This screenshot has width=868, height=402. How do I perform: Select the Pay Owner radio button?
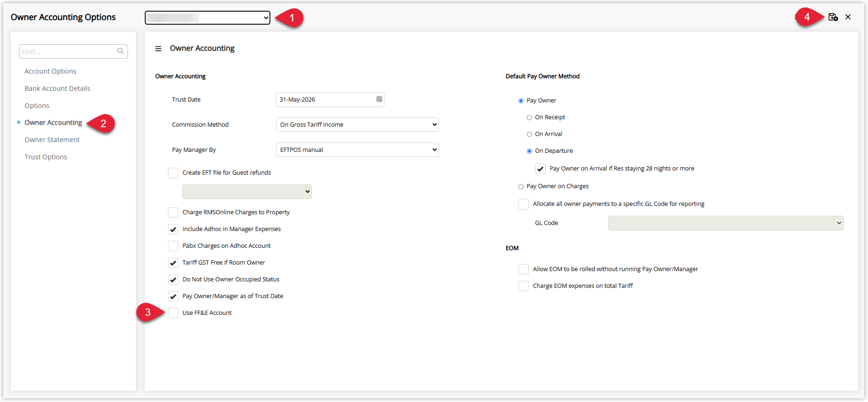point(521,101)
